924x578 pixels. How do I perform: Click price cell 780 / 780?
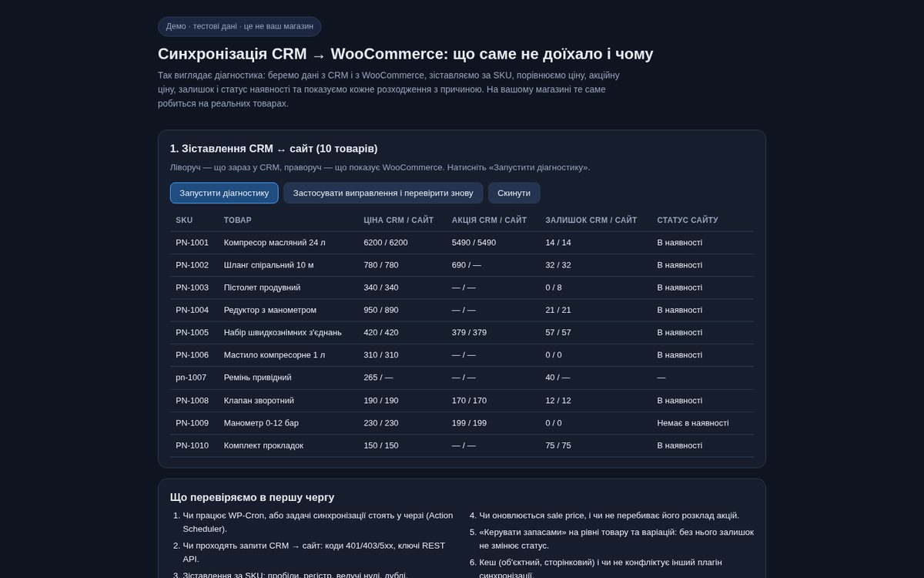[381, 265]
